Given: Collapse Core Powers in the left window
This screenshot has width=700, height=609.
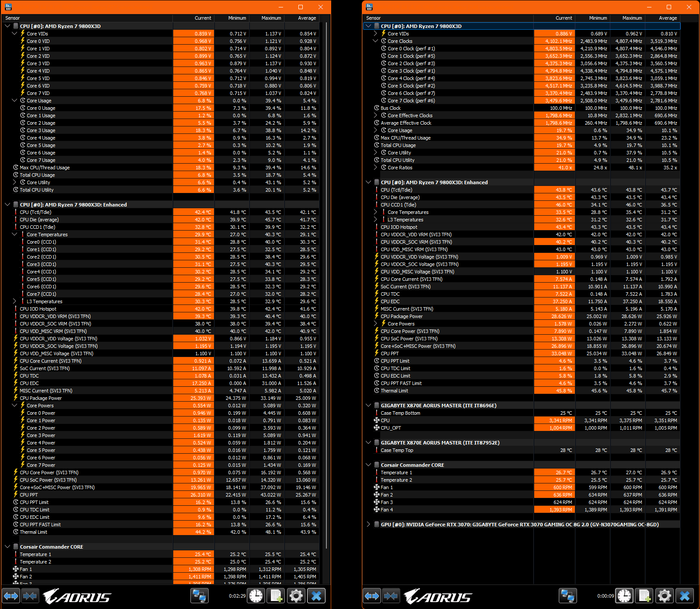Looking at the screenshot, I should (14, 406).
